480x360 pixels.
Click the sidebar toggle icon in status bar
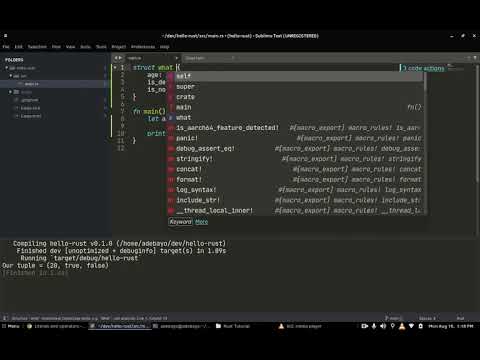coord(5,318)
